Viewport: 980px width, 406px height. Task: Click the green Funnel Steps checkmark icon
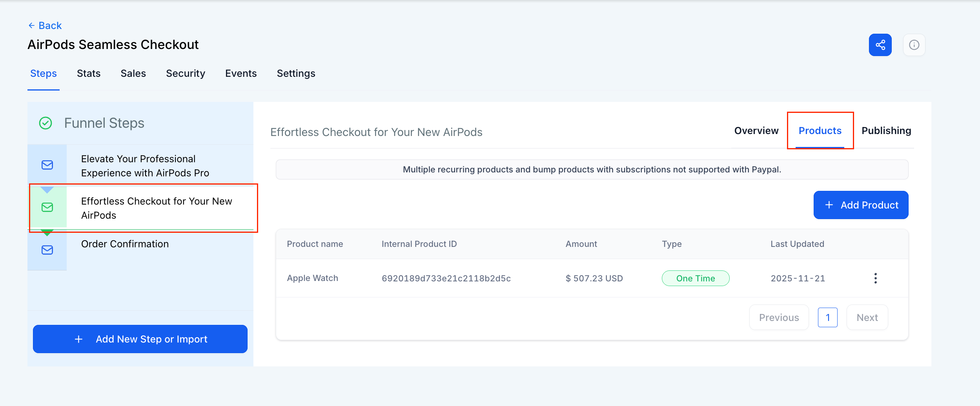(46, 123)
